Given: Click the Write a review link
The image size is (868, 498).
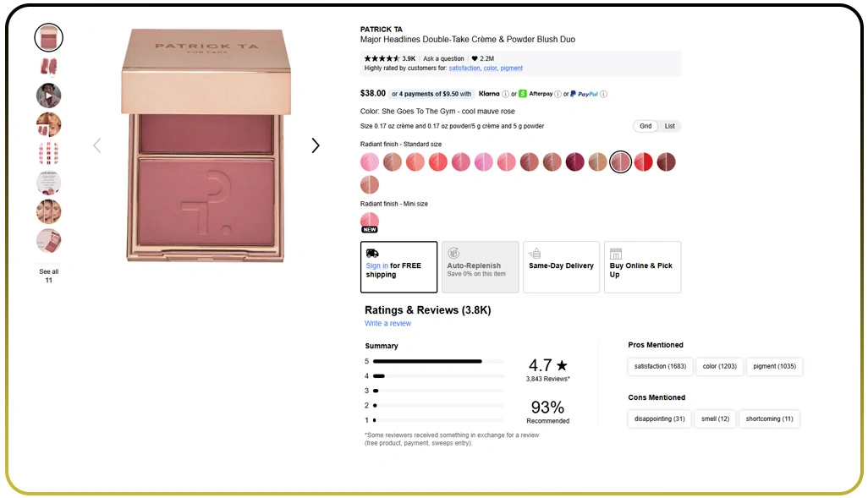Looking at the screenshot, I should [x=387, y=324].
